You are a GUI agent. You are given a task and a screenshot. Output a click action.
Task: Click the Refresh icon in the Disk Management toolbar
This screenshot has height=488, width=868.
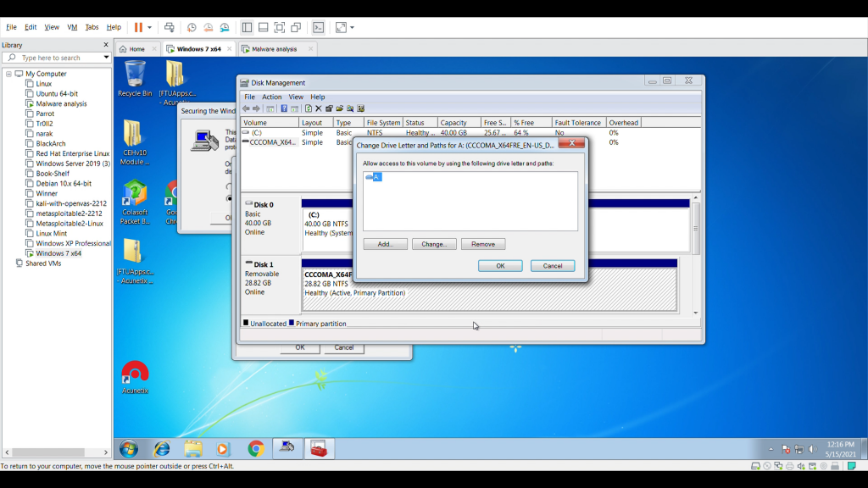(x=309, y=108)
